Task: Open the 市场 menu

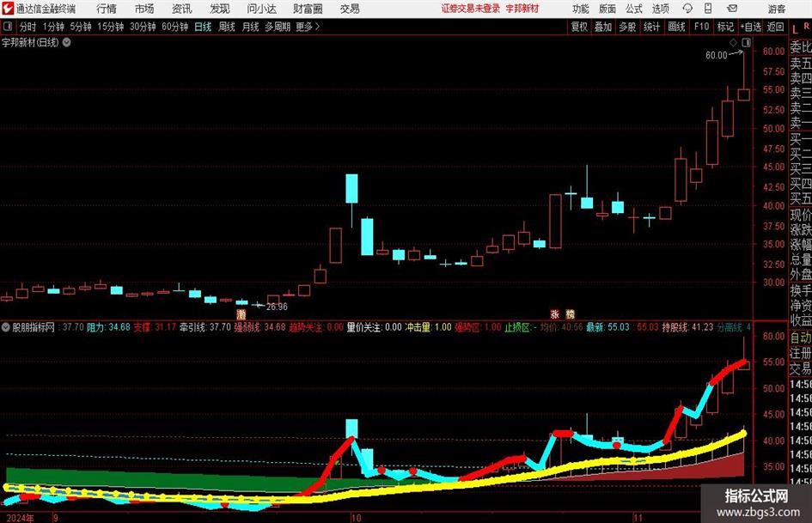Action: pos(144,9)
